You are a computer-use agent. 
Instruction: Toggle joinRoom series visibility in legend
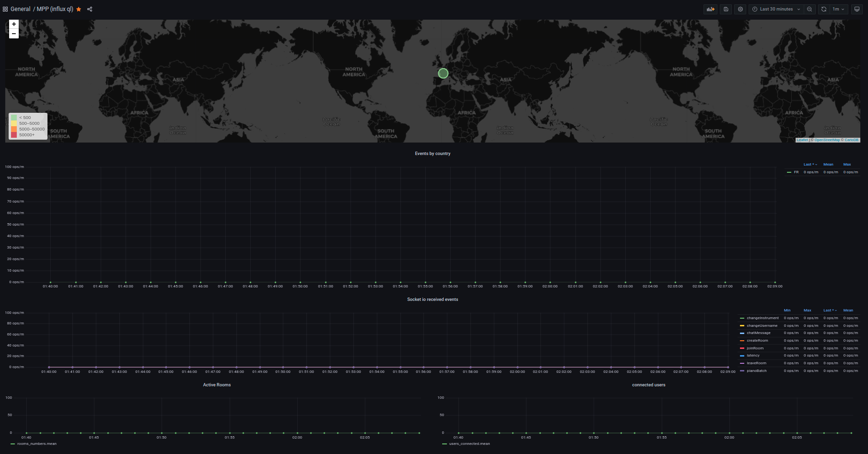coord(755,348)
